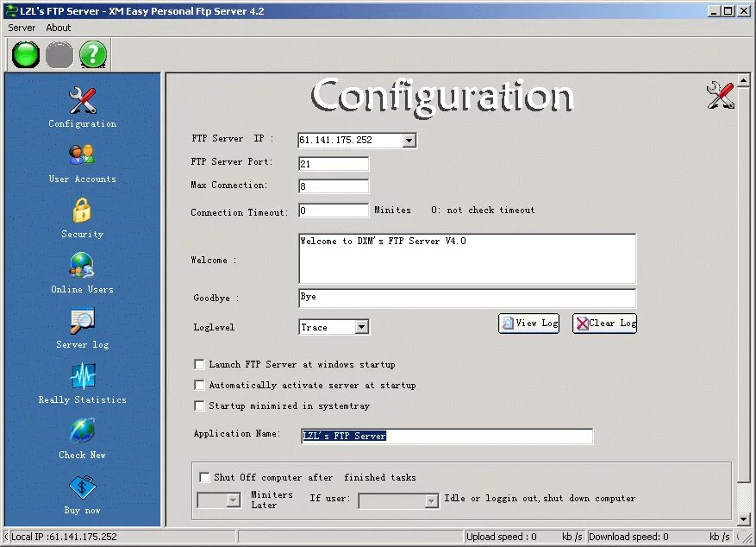Viewport: 756px width, 547px height.
Task: Click the Clear Log button
Action: point(604,324)
